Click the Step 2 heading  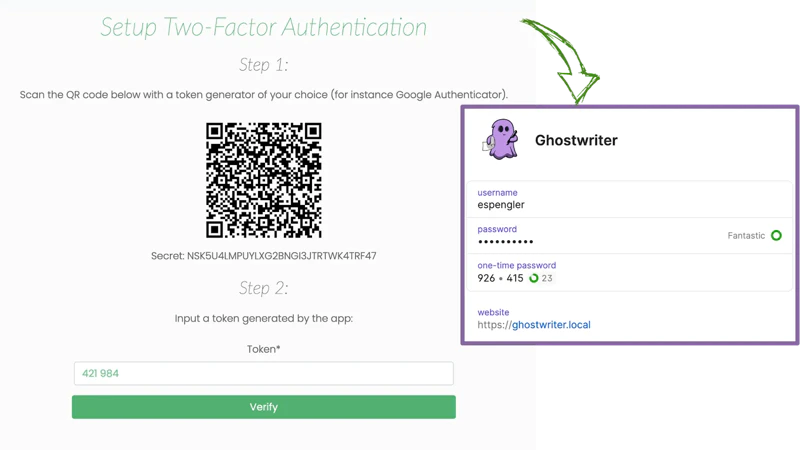[x=264, y=288]
